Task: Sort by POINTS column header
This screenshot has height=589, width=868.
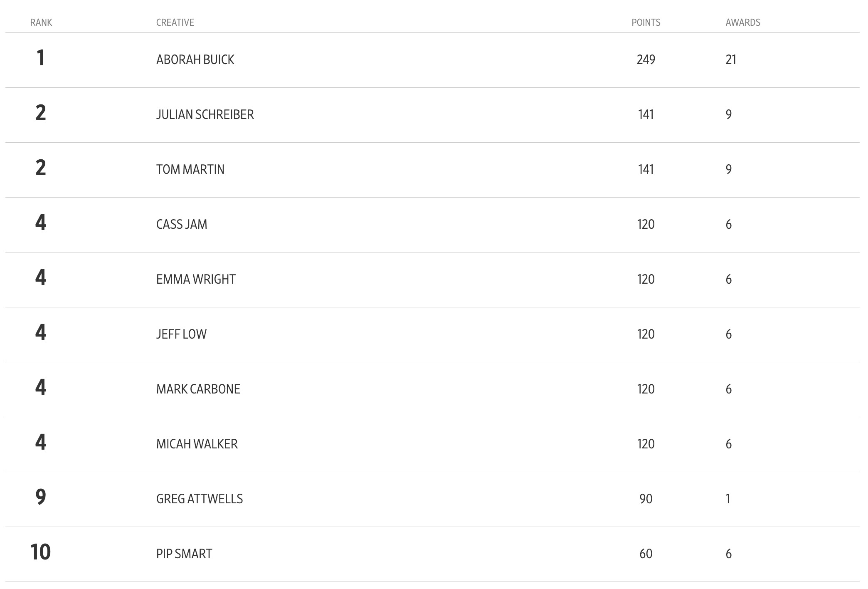Action: [646, 22]
